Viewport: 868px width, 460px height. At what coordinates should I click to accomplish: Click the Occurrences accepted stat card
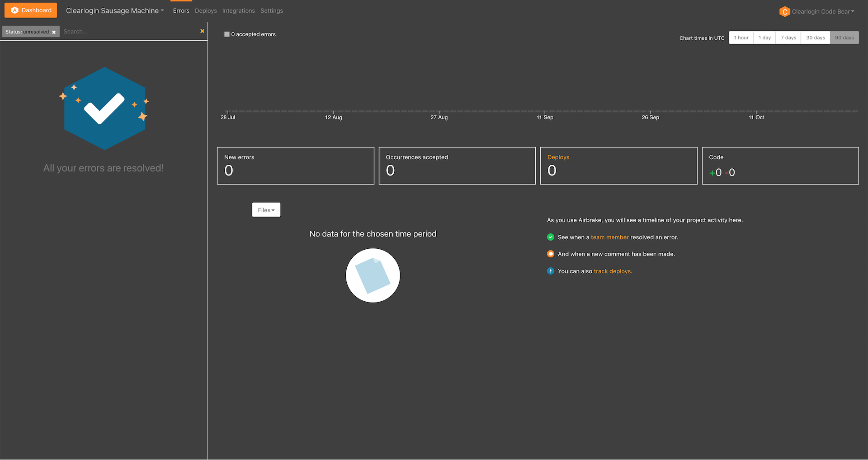(x=457, y=166)
